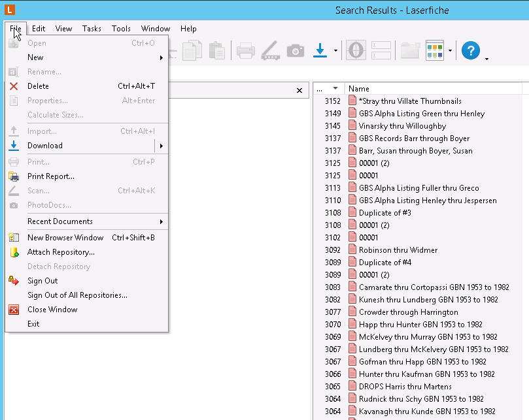The width and height of the screenshot is (529, 420).
Task: Click the red Delete X menu icon
Action: 14,86
